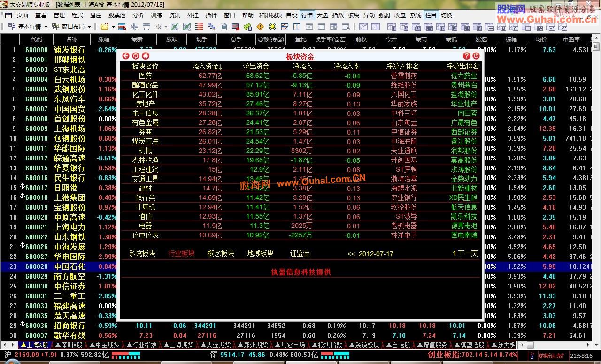Click the 15-minute period chart icon
The height and width of the screenshot is (364, 601).
[416, 27]
